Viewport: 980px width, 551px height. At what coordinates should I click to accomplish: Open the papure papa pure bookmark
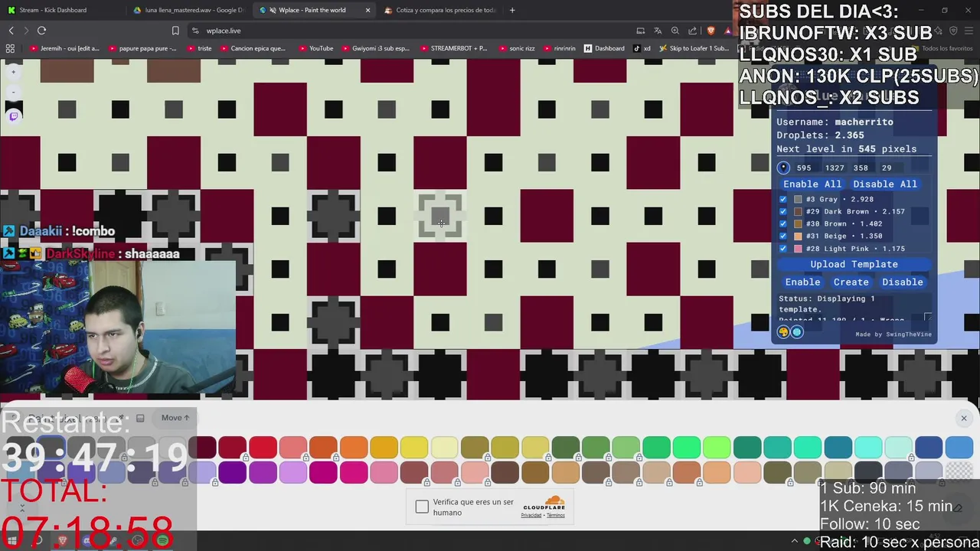pyautogui.click(x=142, y=48)
